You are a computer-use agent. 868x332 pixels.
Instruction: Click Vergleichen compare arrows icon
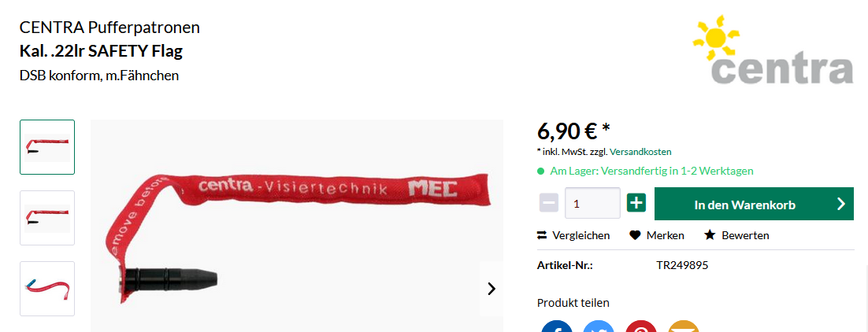542,235
